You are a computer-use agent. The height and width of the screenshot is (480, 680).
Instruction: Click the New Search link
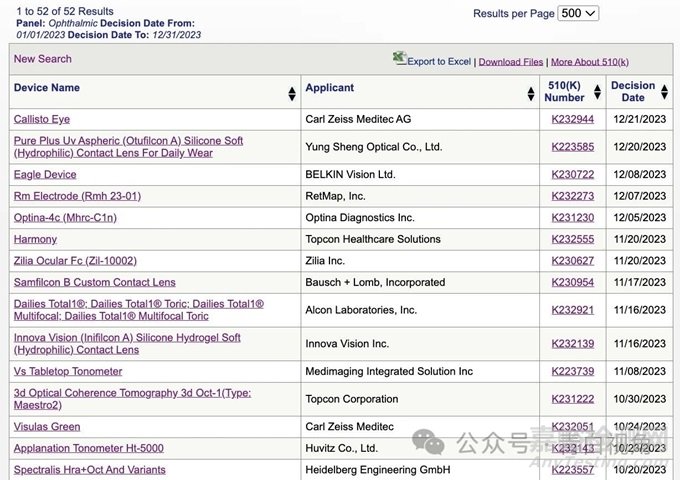pos(42,59)
